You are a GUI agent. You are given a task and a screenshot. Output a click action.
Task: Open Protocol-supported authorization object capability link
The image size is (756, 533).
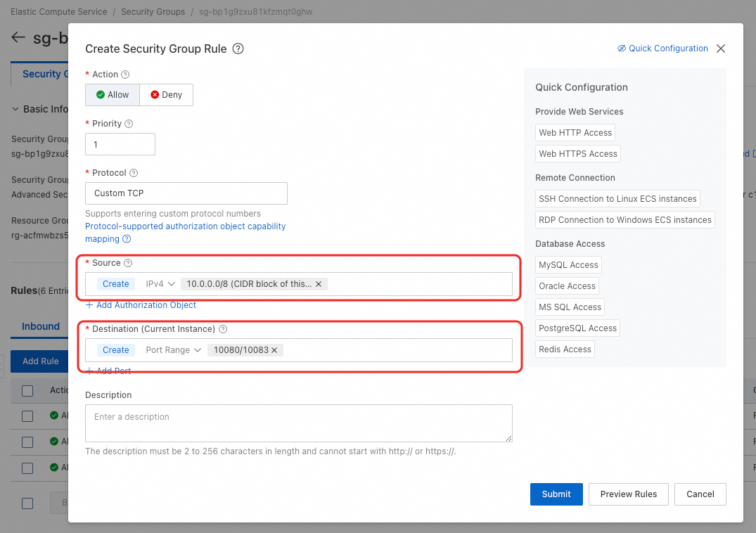click(185, 232)
